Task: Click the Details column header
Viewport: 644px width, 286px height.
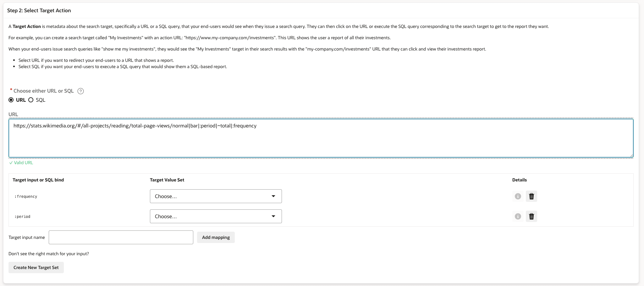Action: point(520,180)
